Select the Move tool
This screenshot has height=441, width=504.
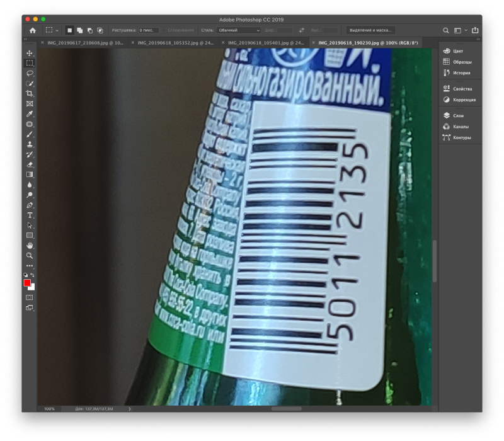(30, 53)
